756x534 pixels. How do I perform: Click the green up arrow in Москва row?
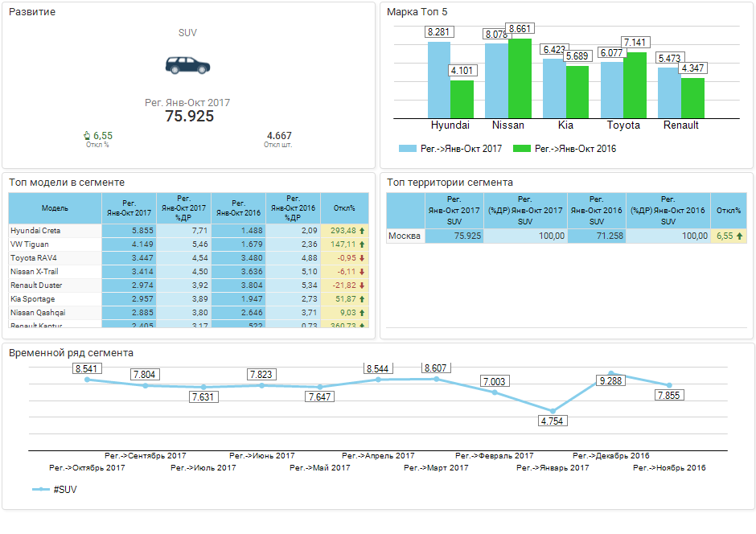(x=739, y=236)
